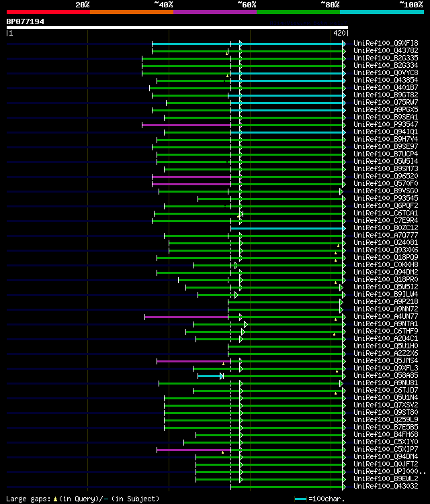Open hit UniRef100_B2G335
The image size is (430, 504).
pyautogui.click(x=386, y=58)
